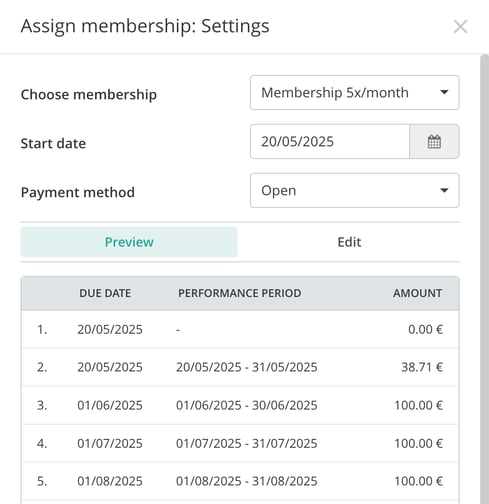Switch to the Edit tab
The width and height of the screenshot is (489, 504).
point(349,242)
